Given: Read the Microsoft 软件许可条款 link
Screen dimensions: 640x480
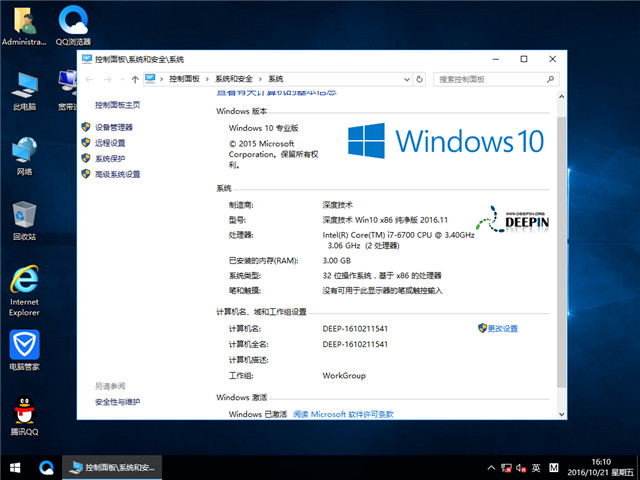Looking at the screenshot, I should [343, 414].
